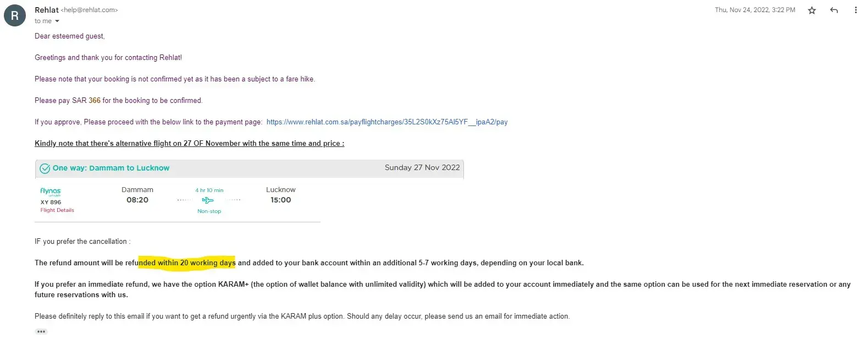Screen dimensions: 868x344
Task: Click the green checkmark circle icon
Action: [x=45, y=168]
